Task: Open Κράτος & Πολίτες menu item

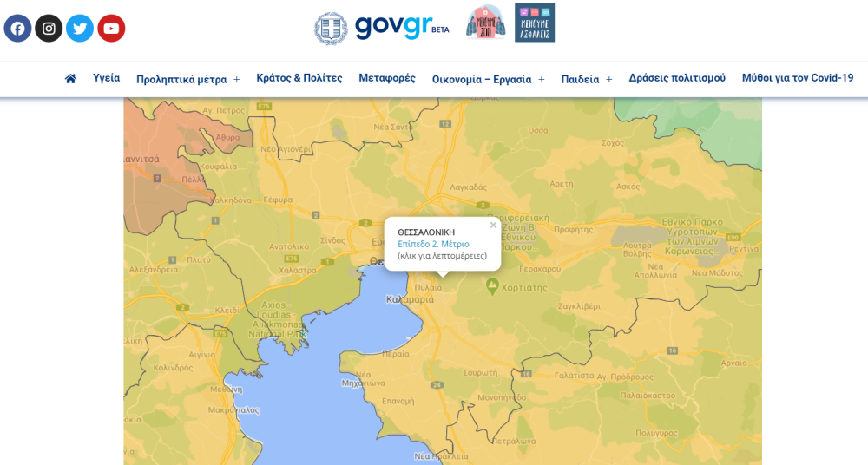Action: pos(299,78)
